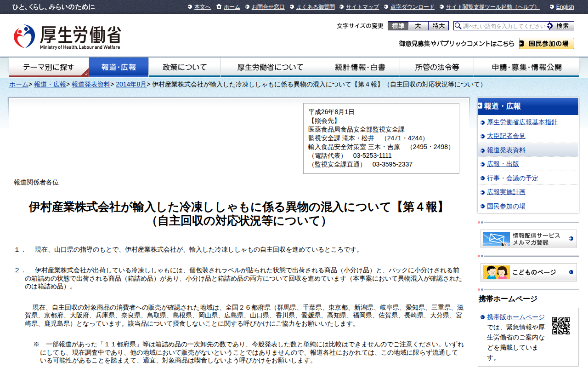588x368 pixels.
Task: Open 点字ダウンロード link
Action: tap(413, 7)
